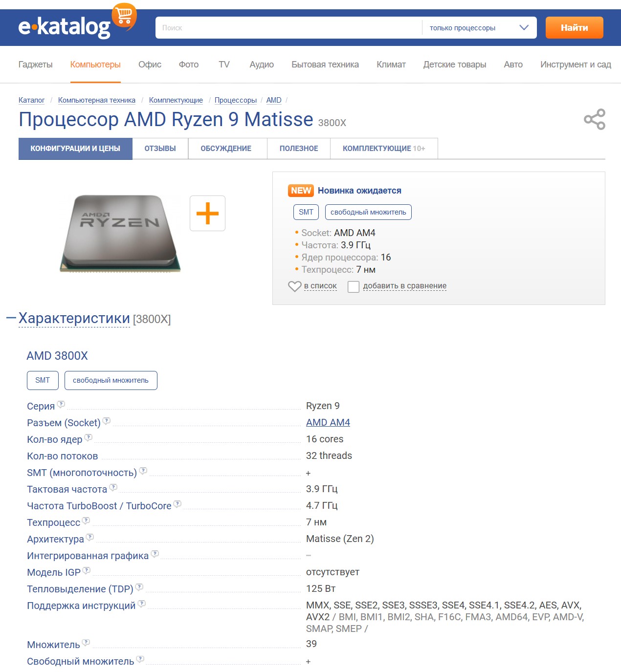Click SMT tag in summary box
The width and height of the screenshot is (621, 672).
[x=306, y=212]
